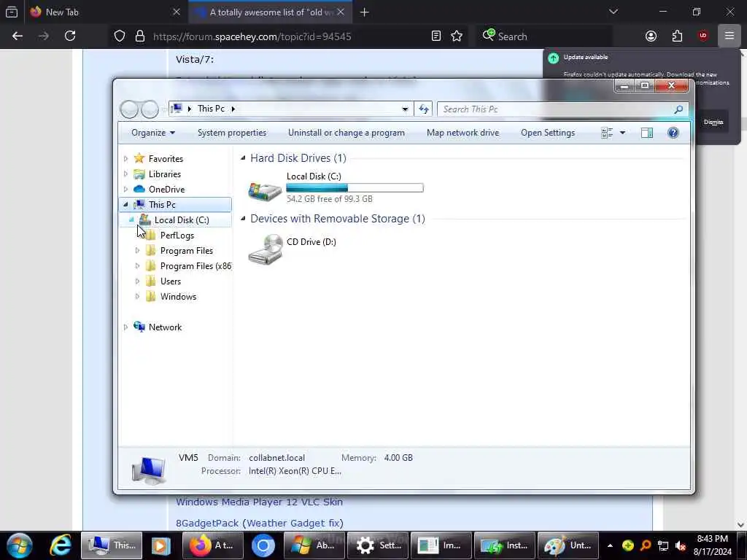Expand the Program Files folder node
This screenshot has height=560, width=747.
(x=137, y=251)
